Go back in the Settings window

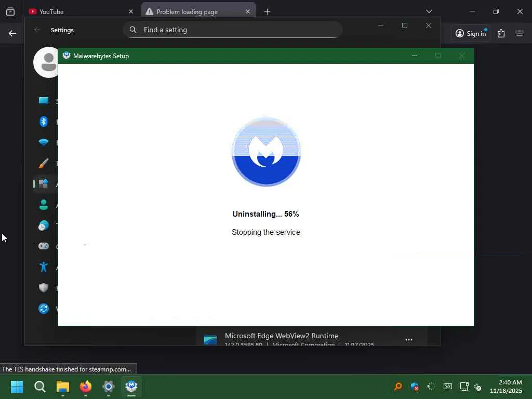coord(37,30)
